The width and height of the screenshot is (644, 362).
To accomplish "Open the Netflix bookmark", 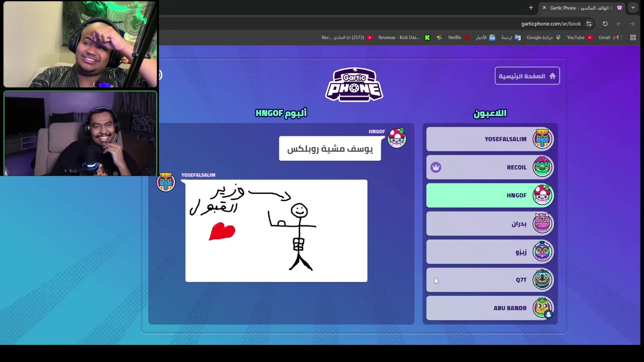I will tap(458, 37).
